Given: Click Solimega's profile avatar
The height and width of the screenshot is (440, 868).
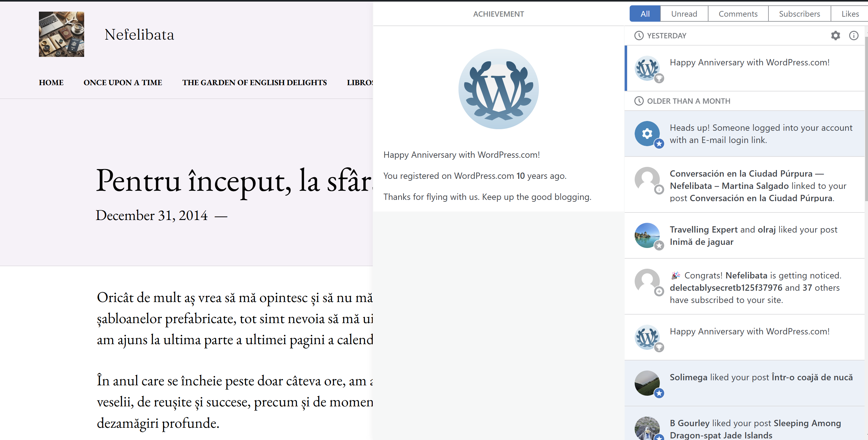Looking at the screenshot, I should pyautogui.click(x=647, y=383).
